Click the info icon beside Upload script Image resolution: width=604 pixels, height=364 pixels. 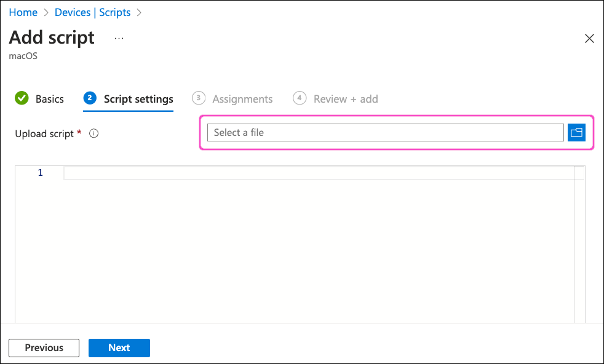pos(94,133)
